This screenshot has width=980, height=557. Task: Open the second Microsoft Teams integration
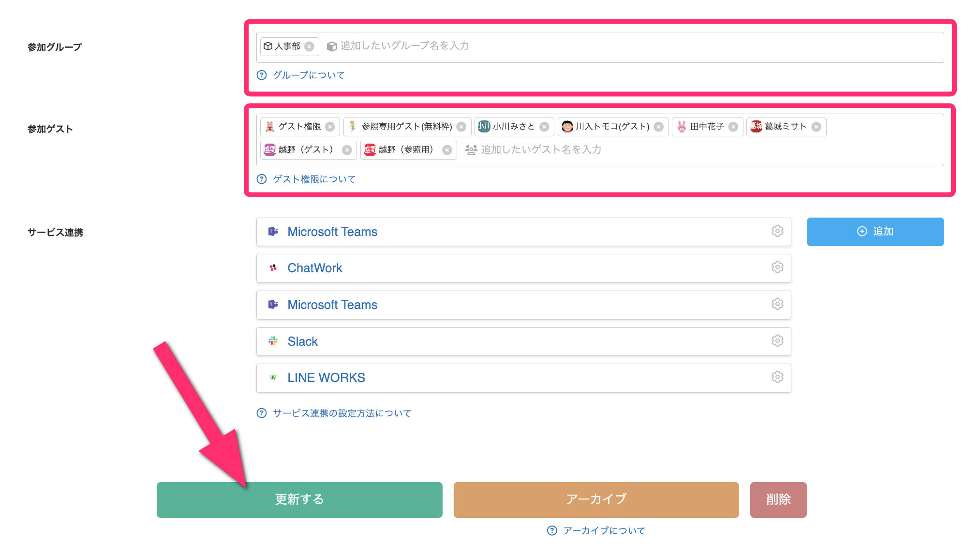click(x=524, y=305)
